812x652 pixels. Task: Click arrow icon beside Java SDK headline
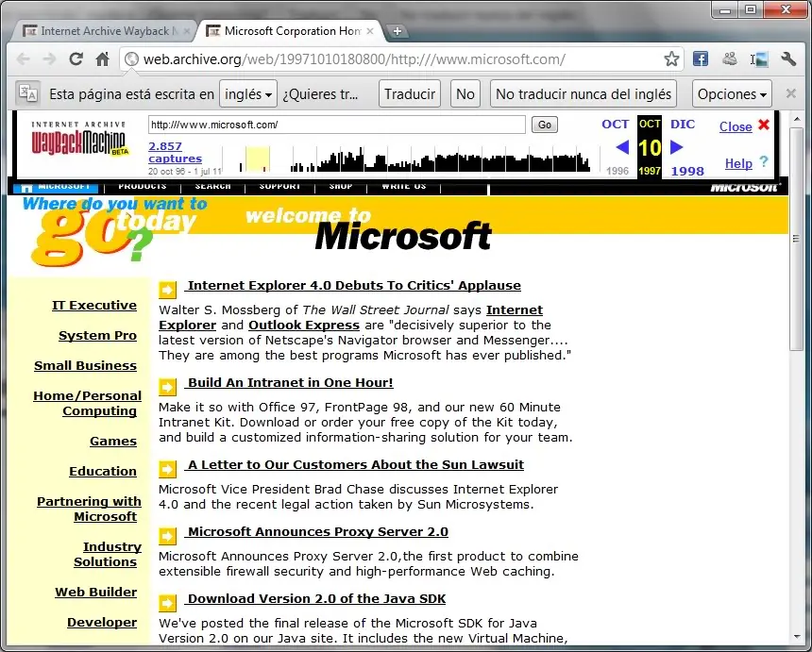click(x=167, y=603)
